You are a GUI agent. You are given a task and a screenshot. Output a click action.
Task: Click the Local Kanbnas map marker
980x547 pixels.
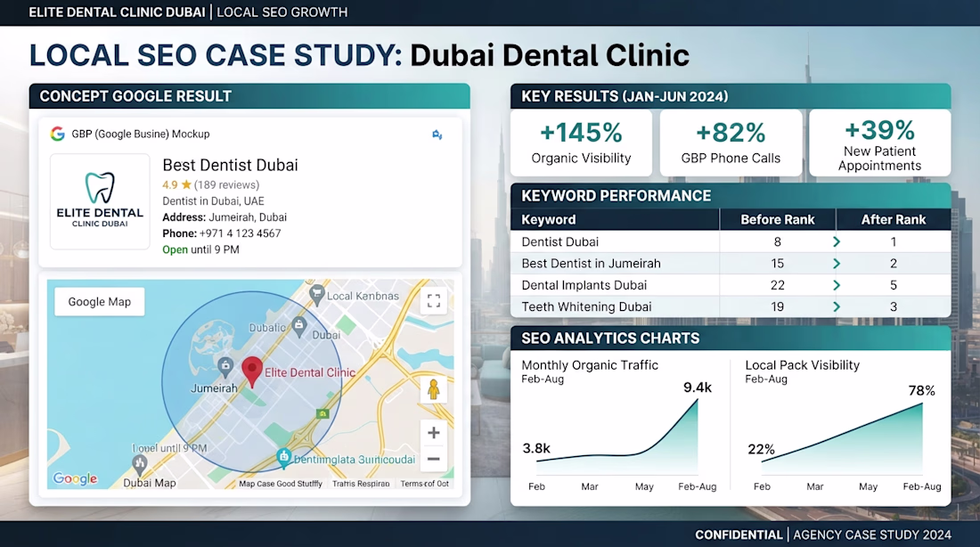317,295
